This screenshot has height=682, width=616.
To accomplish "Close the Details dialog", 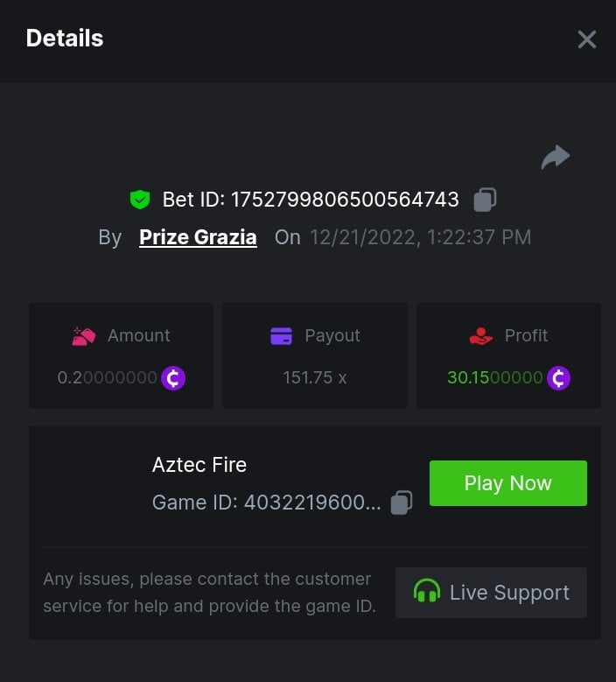I will coord(586,39).
